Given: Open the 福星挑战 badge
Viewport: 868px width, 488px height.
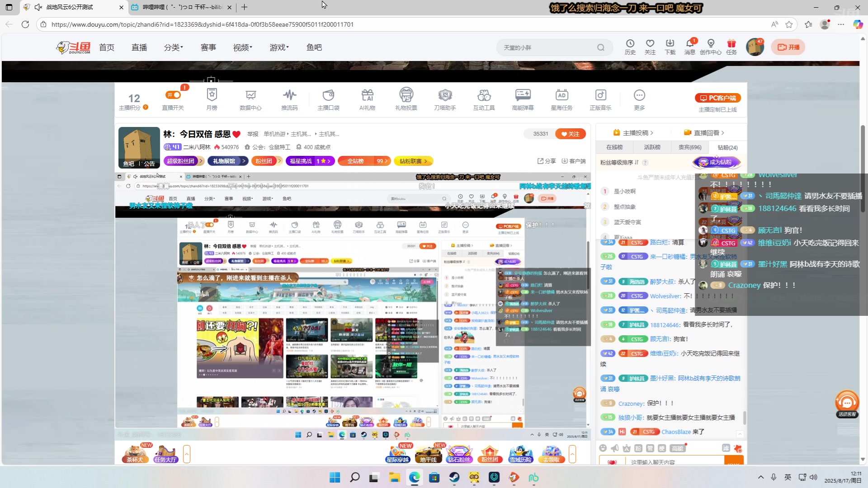Looking at the screenshot, I should pos(310,161).
